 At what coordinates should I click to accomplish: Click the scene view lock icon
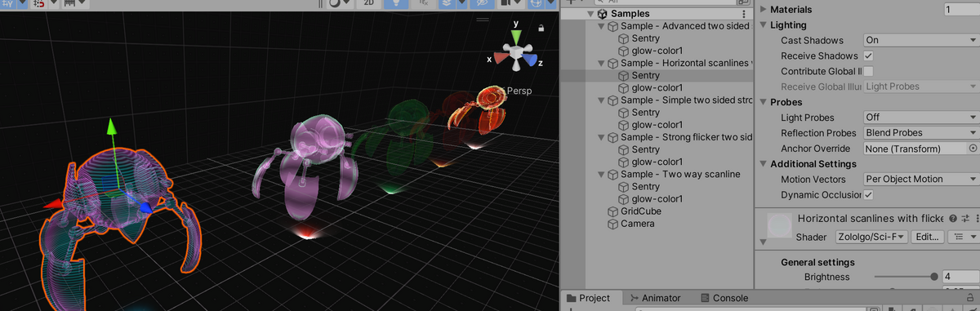pyautogui.click(x=541, y=28)
